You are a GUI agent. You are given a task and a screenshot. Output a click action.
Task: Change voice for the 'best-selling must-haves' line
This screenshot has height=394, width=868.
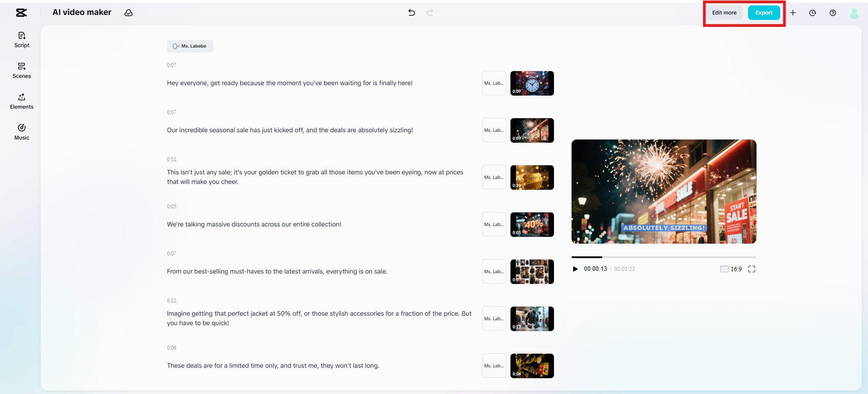(x=494, y=272)
